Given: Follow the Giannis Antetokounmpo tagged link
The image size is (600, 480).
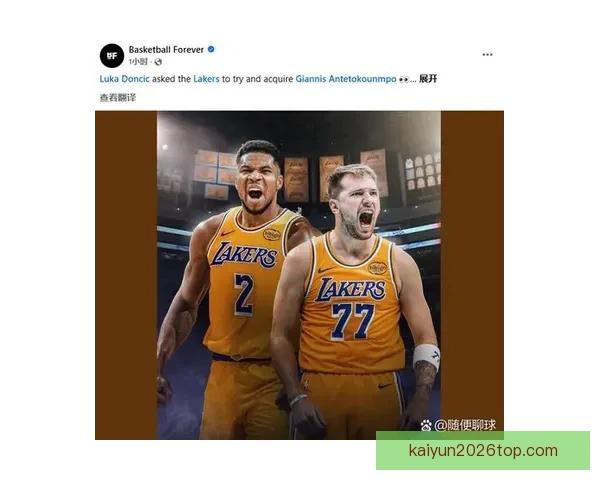Looking at the screenshot, I should [x=346, y=79].
